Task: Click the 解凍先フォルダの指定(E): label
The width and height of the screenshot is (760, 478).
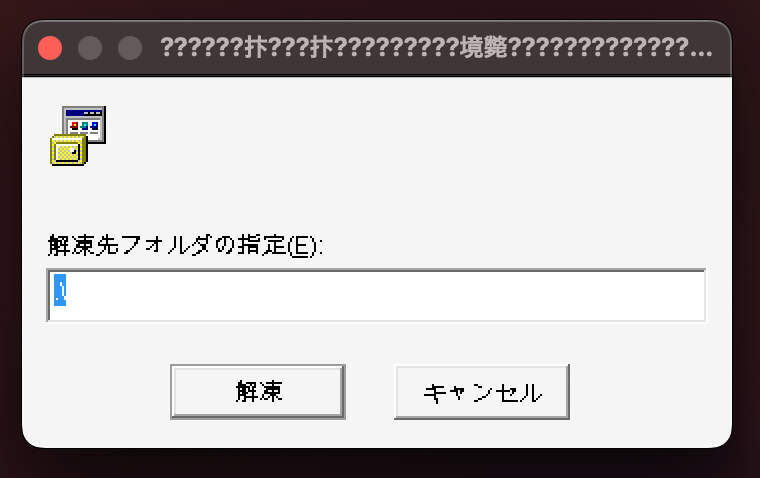Action: point(185,245)
